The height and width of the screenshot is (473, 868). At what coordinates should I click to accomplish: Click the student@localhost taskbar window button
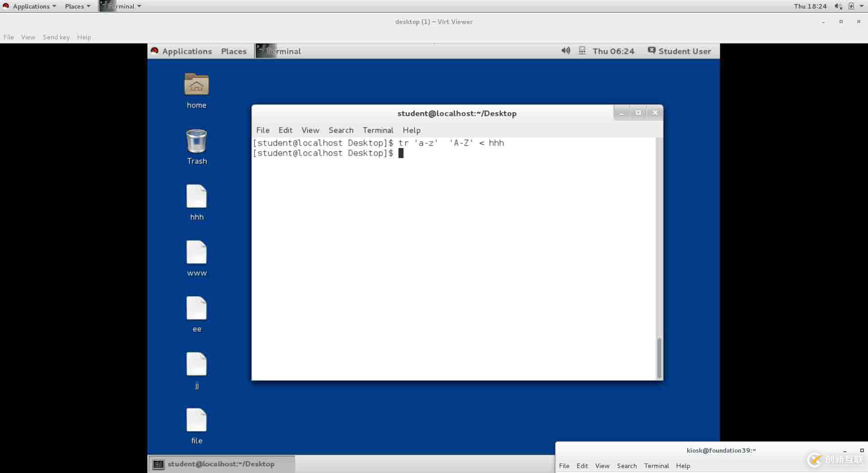221,464
